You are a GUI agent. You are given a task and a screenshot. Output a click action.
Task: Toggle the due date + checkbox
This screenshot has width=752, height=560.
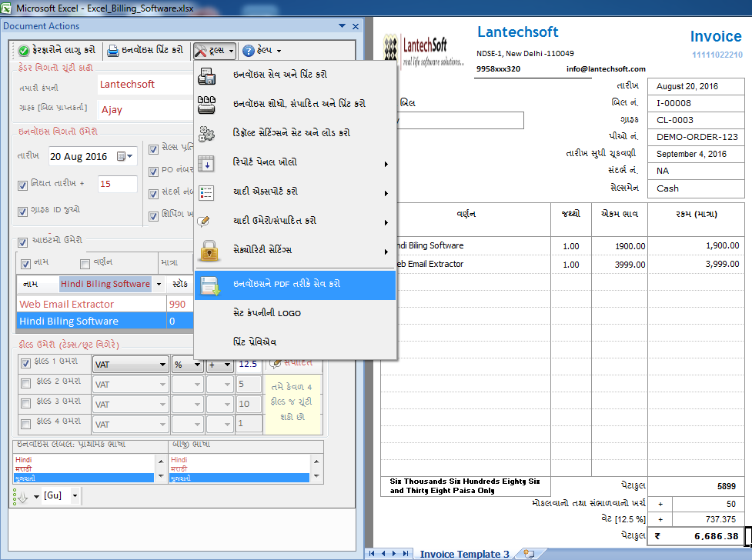click(22, 185)
